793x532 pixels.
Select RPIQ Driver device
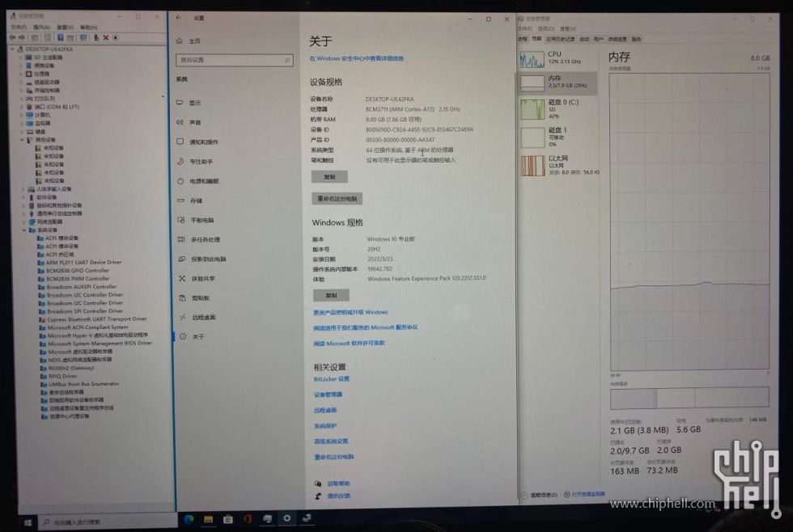(63, 377)
